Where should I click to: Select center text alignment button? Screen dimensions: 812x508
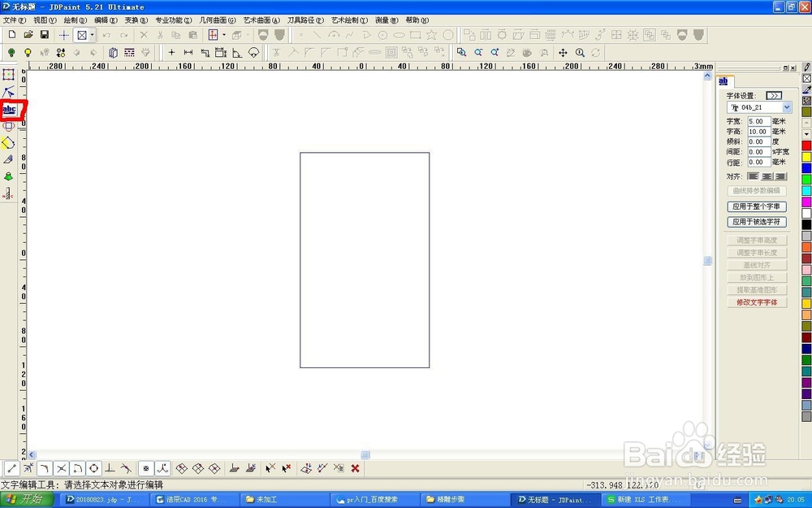pyautogui.click(x=767, y=176)
